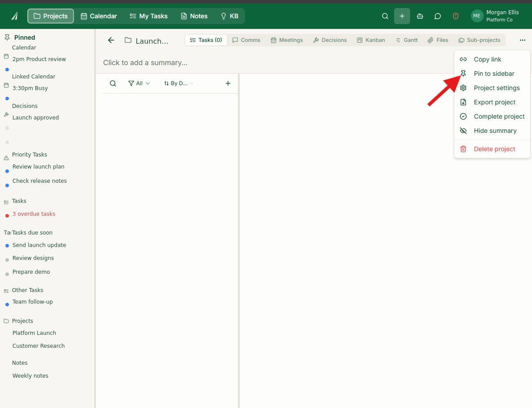Go back using the left arrow
The height and width of the screenshot is (408, 532).
(x=111, y=40)
